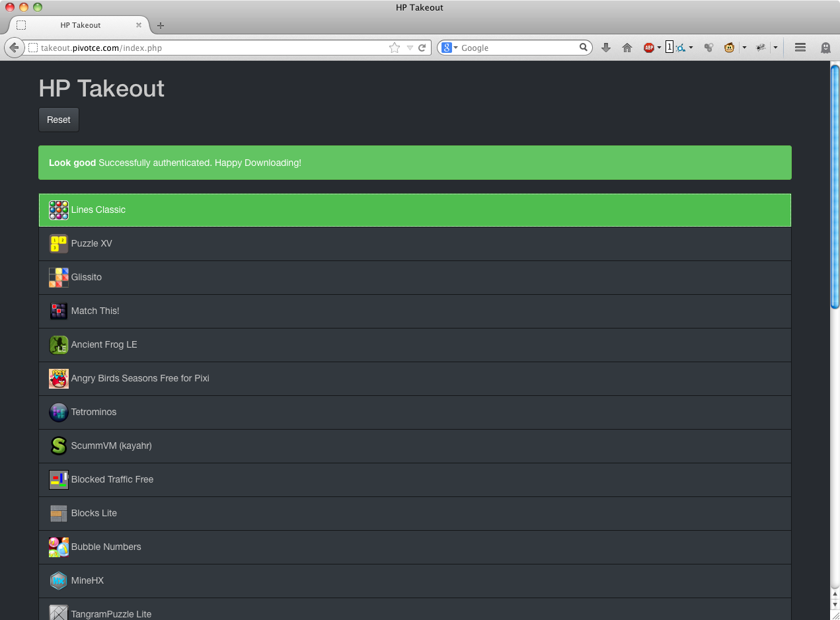
Task: Open the search engine Google selector dropdown
Action: click(449, 48)
